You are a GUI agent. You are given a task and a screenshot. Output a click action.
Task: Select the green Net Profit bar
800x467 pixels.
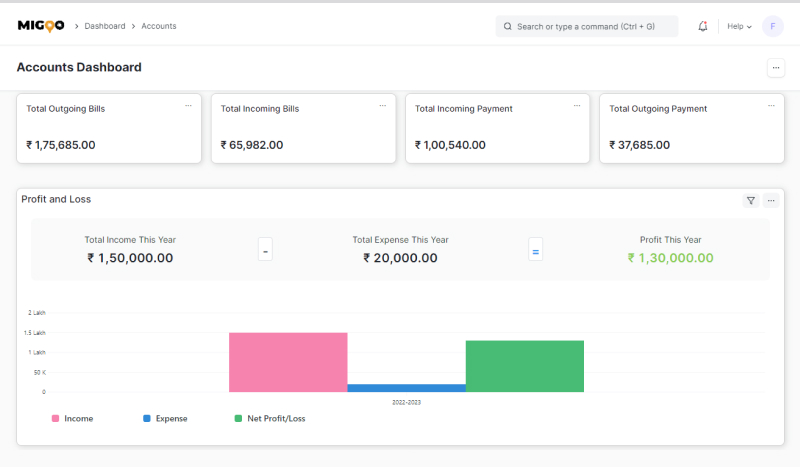coord(524,366)
